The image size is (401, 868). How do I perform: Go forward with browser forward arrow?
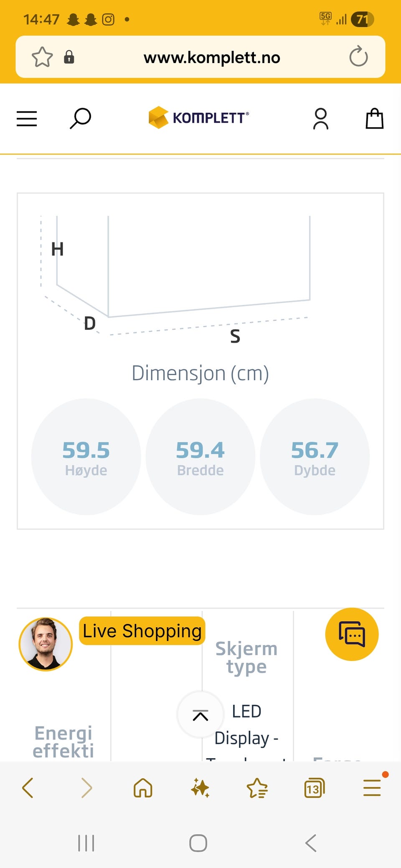click(86, 788)
